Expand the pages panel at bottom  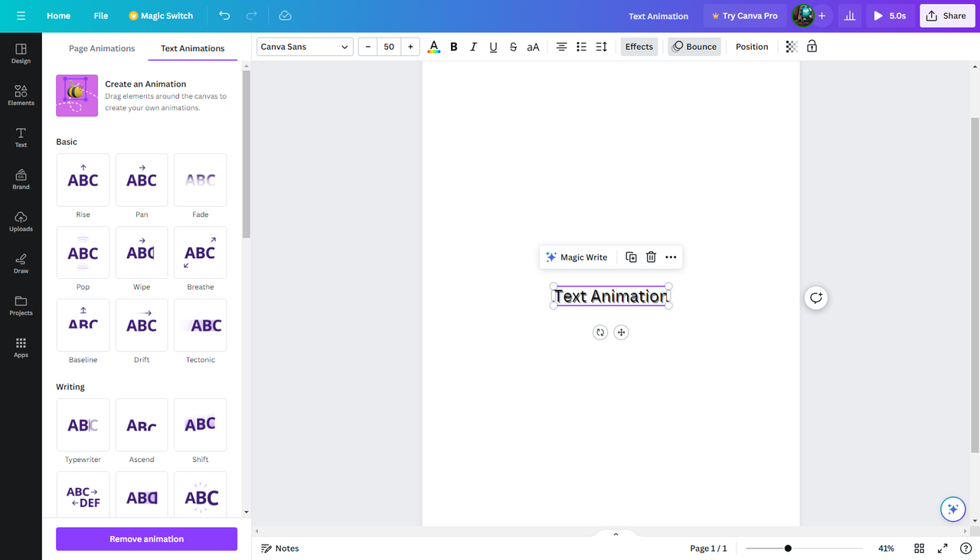615,533
